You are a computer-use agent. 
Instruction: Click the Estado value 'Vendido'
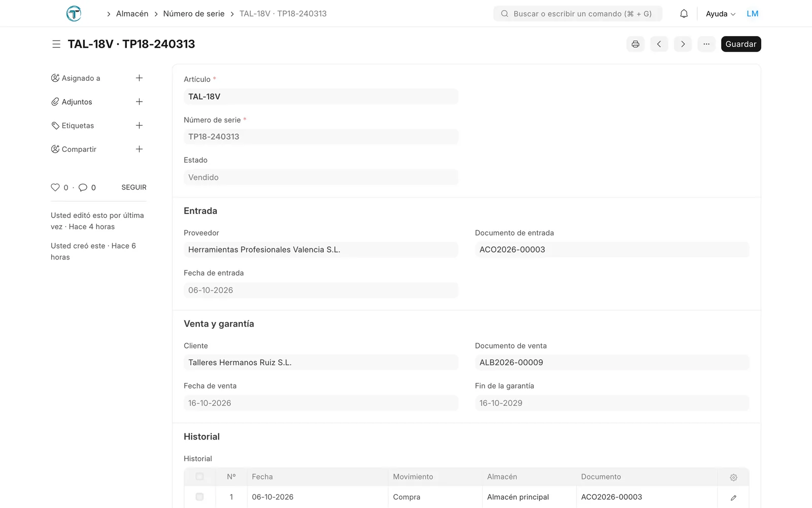321,177
